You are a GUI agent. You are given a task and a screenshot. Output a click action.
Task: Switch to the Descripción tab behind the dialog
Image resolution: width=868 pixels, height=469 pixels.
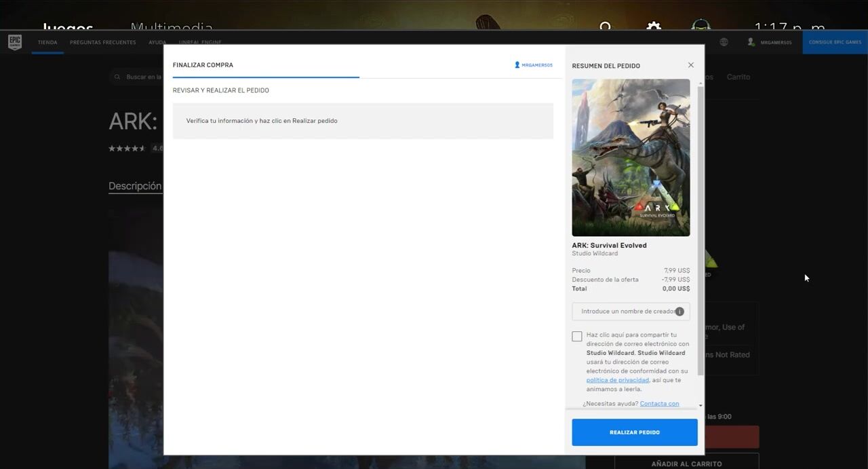[x=135, y=186]
